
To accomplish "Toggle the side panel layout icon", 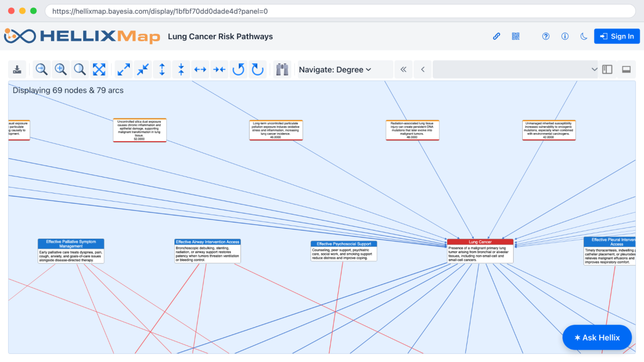I will pos(608,69).
